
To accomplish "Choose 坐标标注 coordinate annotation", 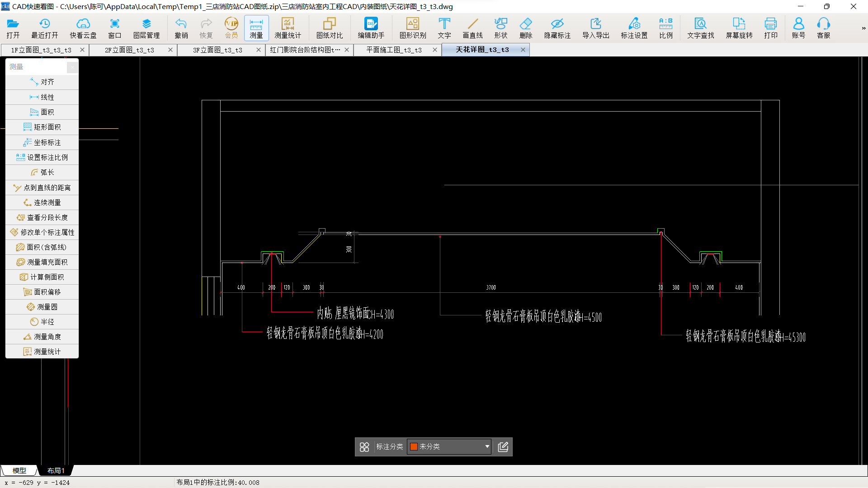I will [42, 142].
